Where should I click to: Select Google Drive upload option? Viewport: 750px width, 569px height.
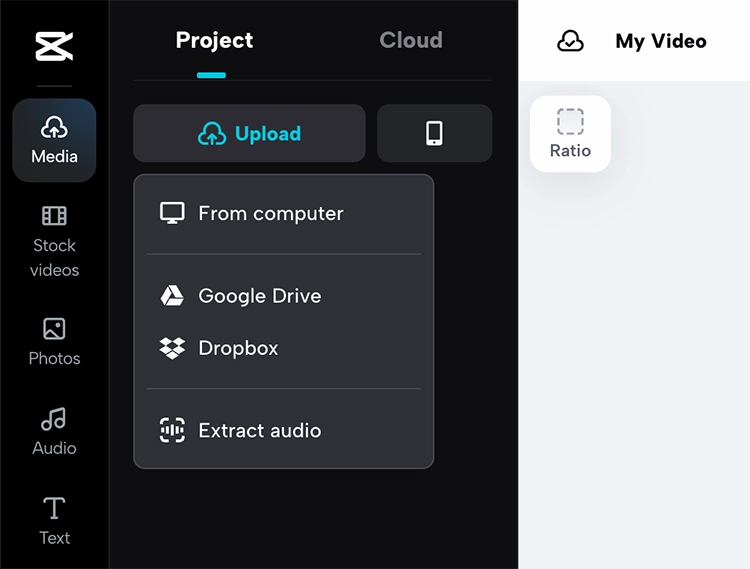(x=284, y=296)
